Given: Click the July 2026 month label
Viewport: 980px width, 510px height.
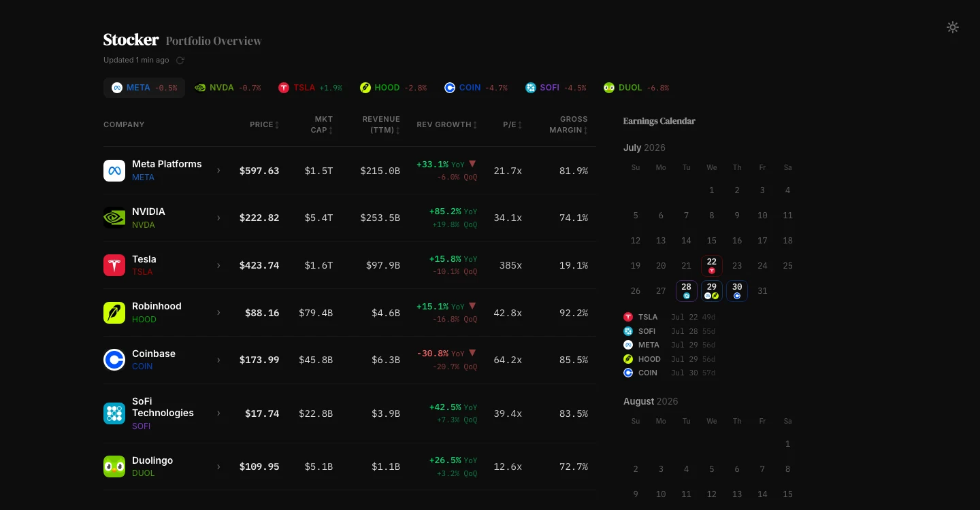Looking at the screenshot, I should tap(644, 148).
